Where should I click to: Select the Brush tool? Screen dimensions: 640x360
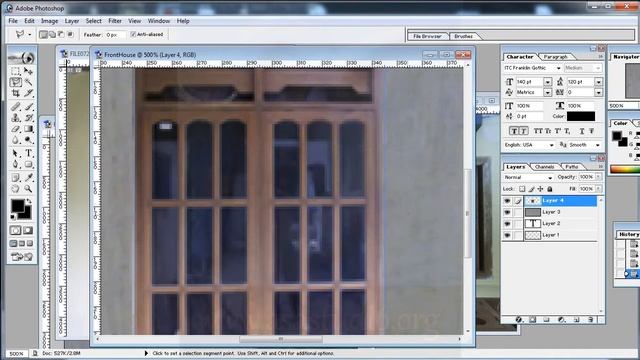(x=28, y=107)
